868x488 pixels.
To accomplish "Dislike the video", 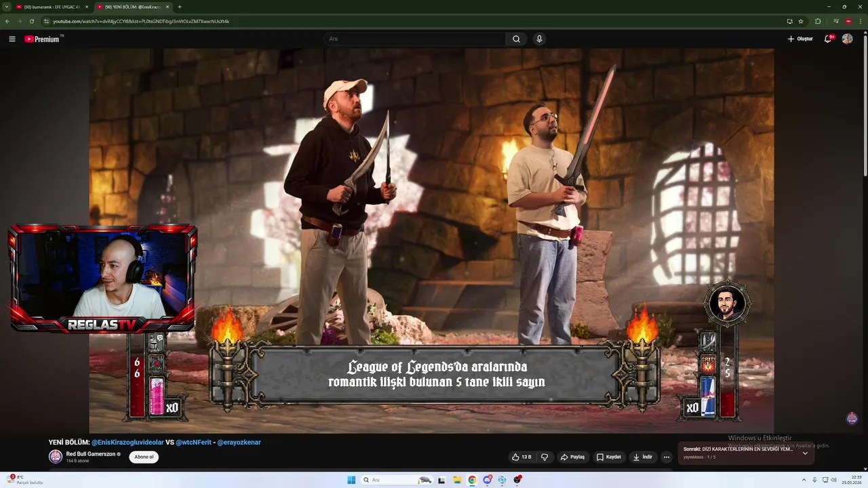I will click(545, 457).
